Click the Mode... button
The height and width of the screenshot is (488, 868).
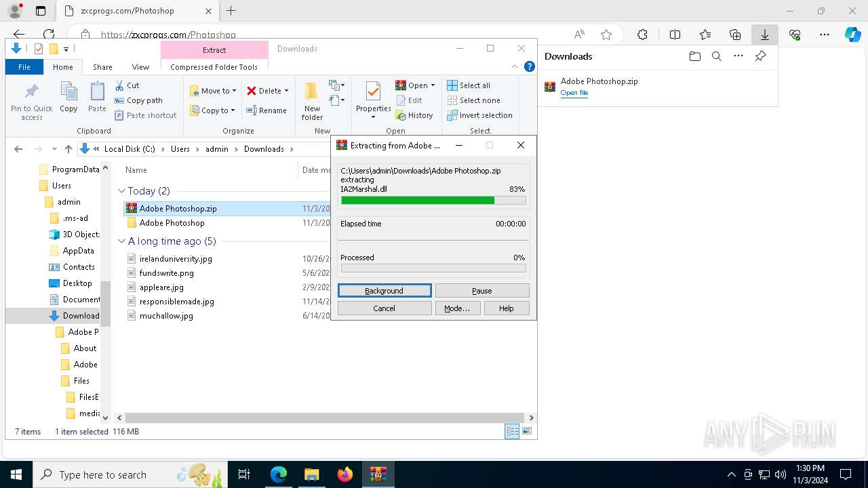point(457,308)
